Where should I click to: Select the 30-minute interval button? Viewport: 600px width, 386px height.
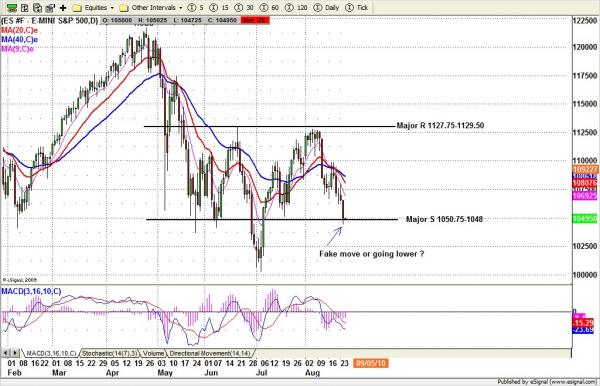[245, 8]
